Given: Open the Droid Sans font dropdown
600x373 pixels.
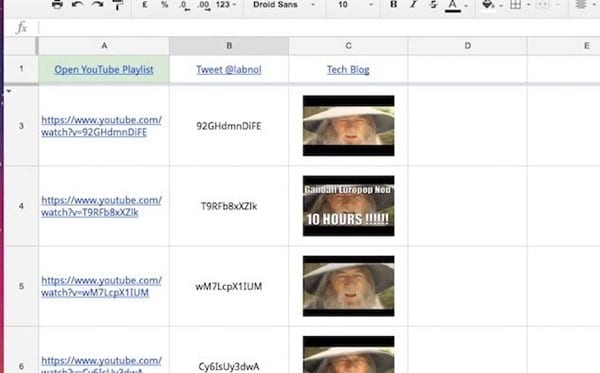Looking at the screenshot, I should (x=284, y=5).
